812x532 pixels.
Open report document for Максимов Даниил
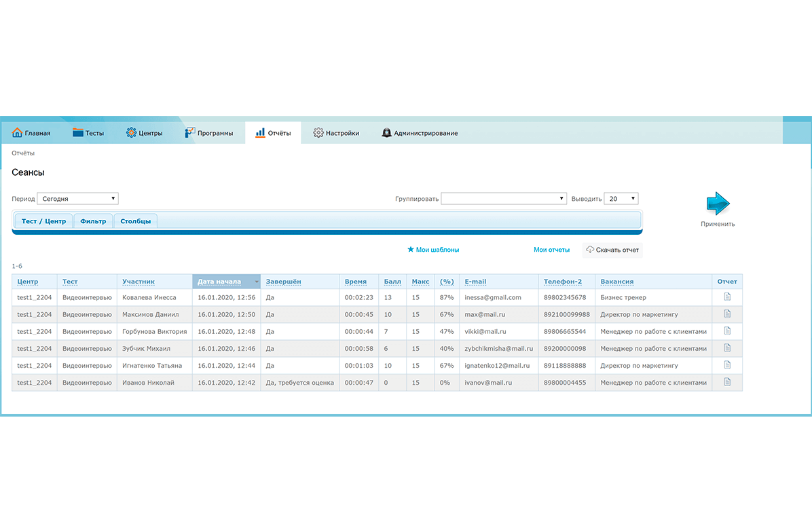pos(727,314)
